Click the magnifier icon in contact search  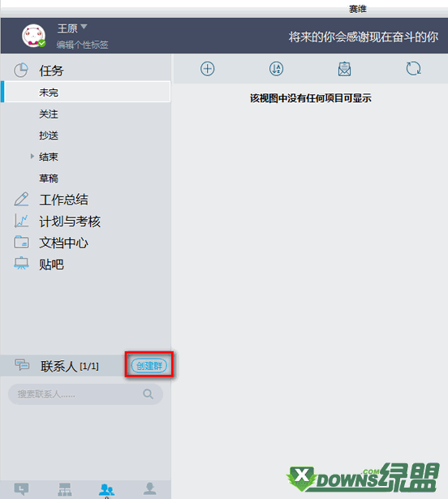pos(148,394)
